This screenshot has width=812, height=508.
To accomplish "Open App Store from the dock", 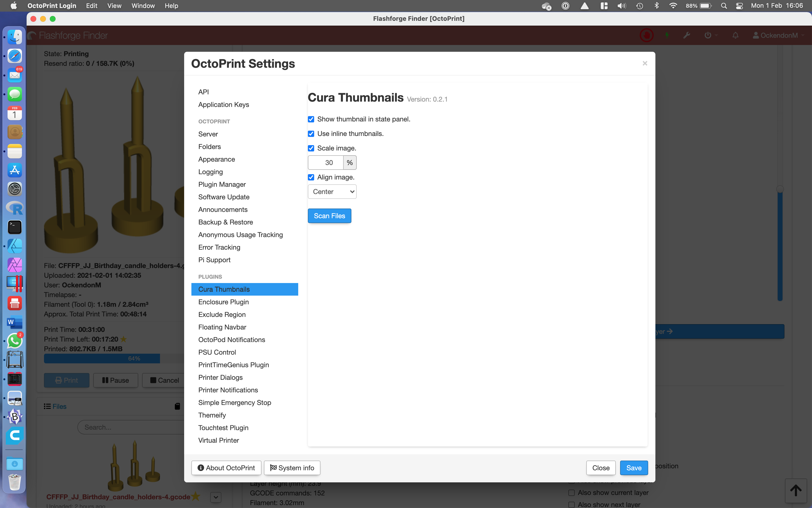I will [x=15, y=170].
